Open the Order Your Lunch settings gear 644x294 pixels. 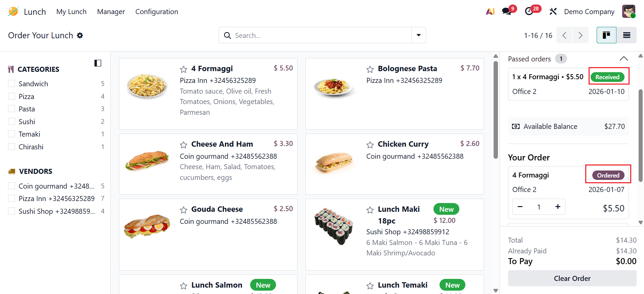point(80,35)
